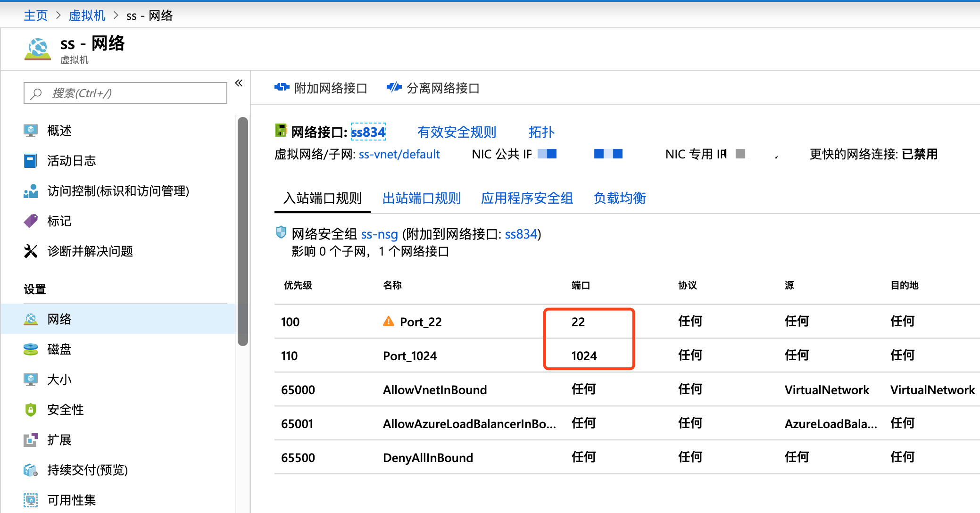Click 源 column header
Image resolution: width=980 pixels, height=513 pixels.
coord(789,285)
